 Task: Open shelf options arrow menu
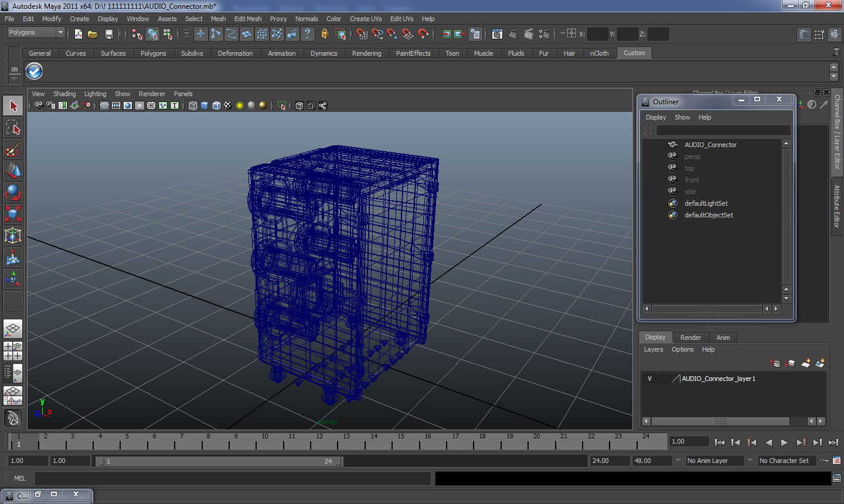(14, 78)
